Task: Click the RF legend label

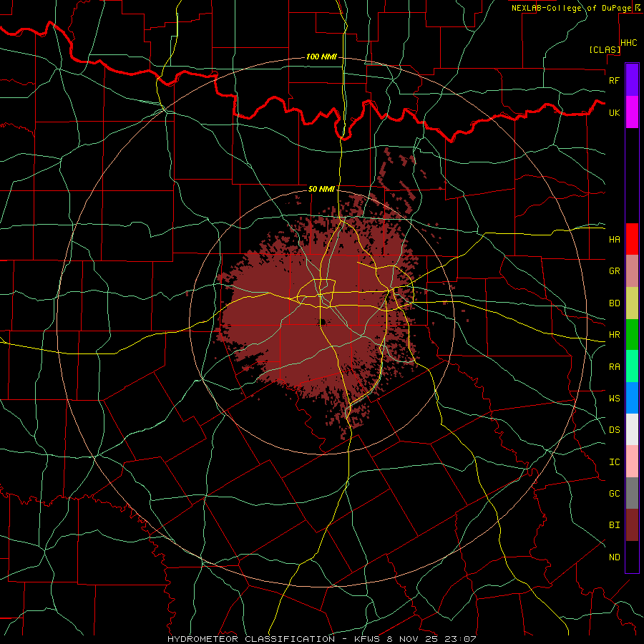Action: pos(615,80)
